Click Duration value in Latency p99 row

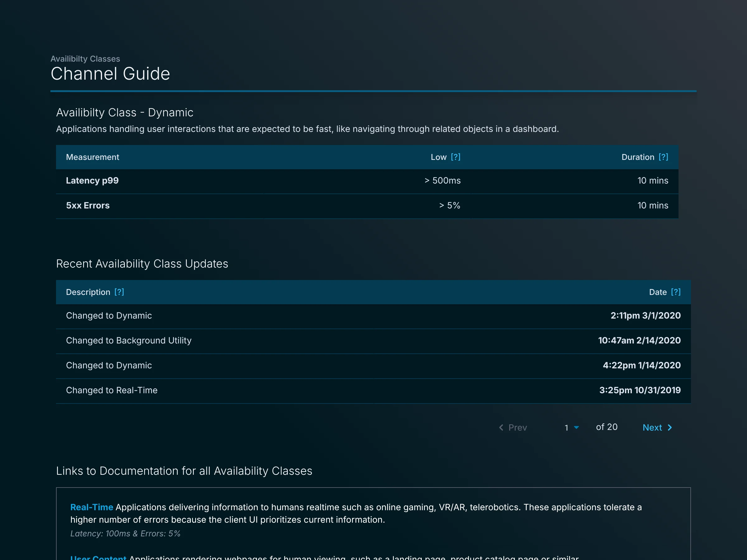click(x=653, y=180)
